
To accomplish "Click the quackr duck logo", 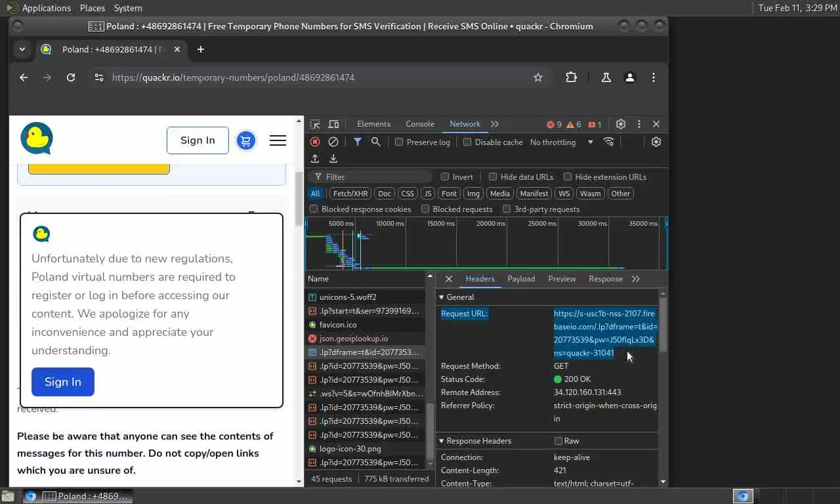I will (37, 138).
